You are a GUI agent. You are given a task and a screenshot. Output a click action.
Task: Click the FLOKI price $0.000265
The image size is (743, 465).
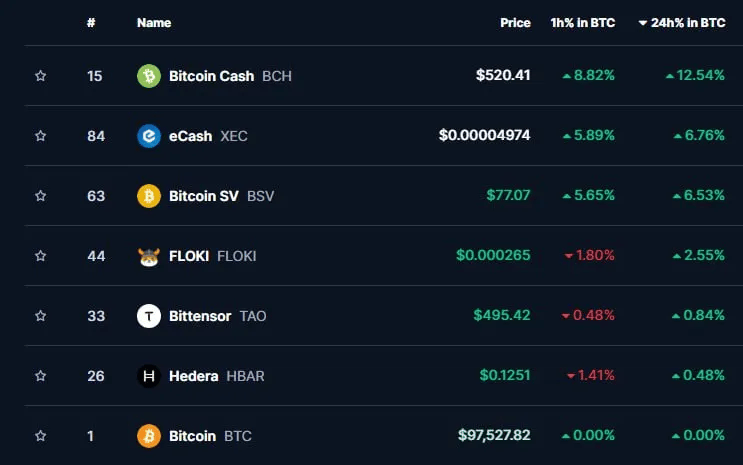pyautogui.click(x=493, y=255)
